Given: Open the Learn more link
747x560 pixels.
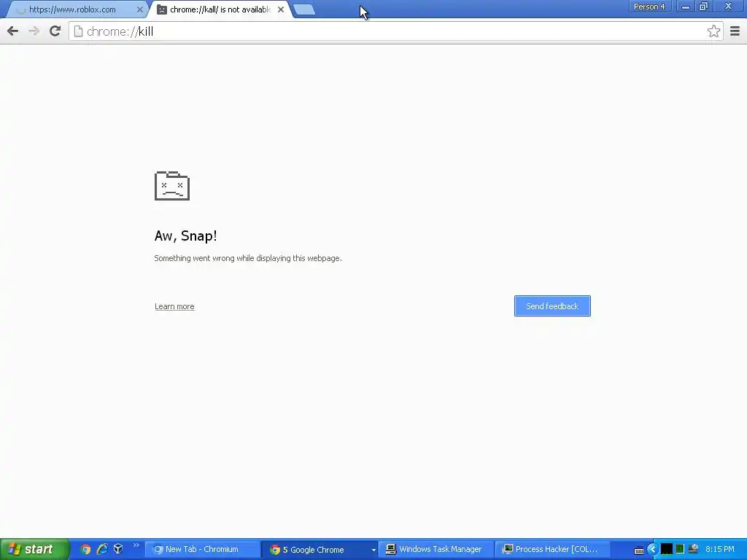Looking at the screenshot, I should (174, 306).
